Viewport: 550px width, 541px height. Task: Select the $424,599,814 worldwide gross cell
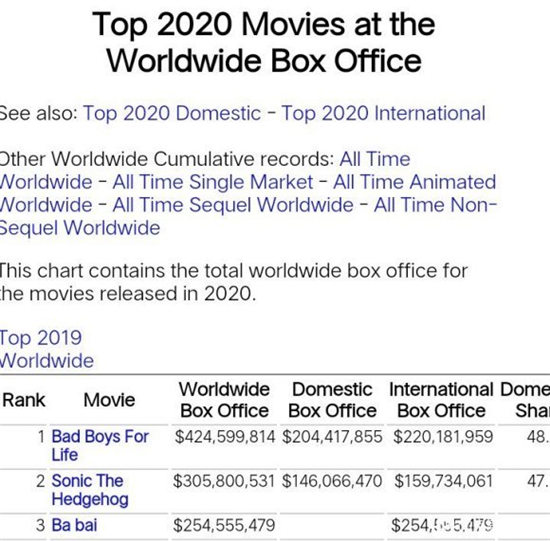[x=225, y=437]
